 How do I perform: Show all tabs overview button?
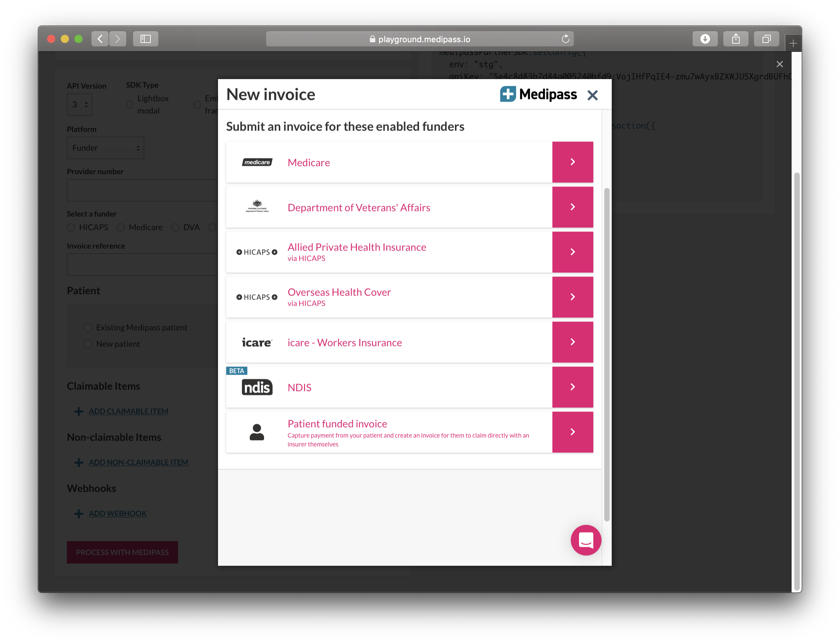766,39
